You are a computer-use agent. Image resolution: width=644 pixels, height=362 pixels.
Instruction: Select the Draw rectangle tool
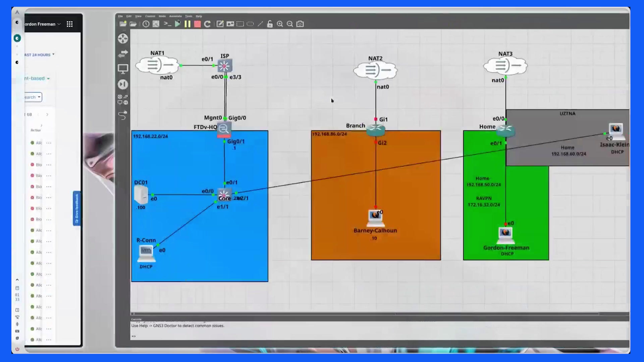(240, 24)
